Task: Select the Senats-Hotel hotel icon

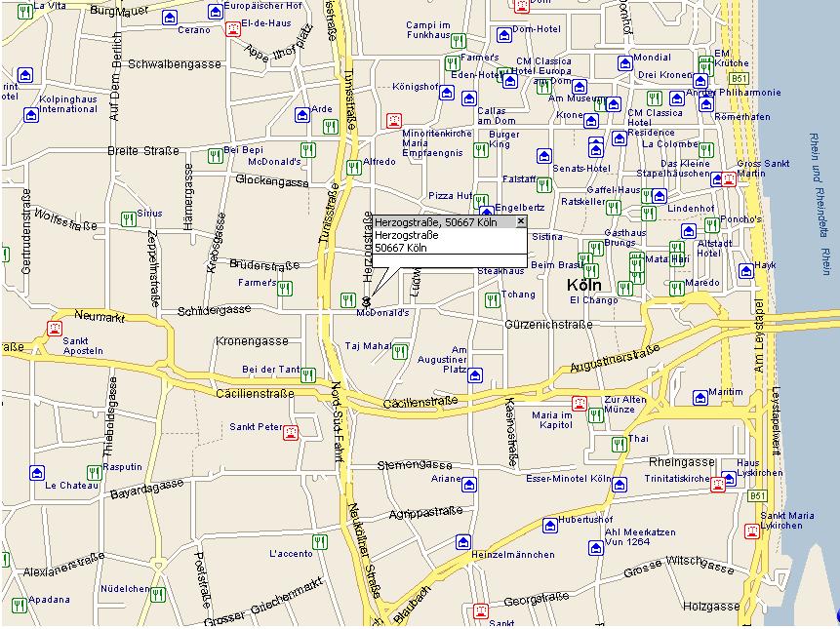Action: (544, 156)
